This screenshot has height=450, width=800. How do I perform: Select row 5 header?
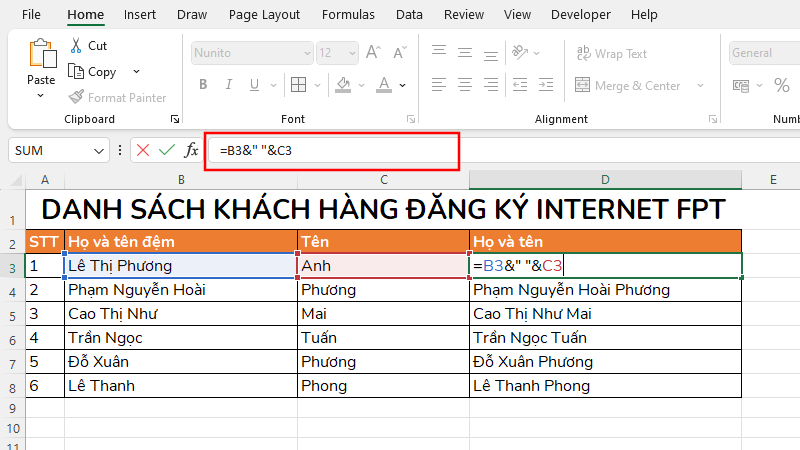pyautogui.click(x=13, y=315)
